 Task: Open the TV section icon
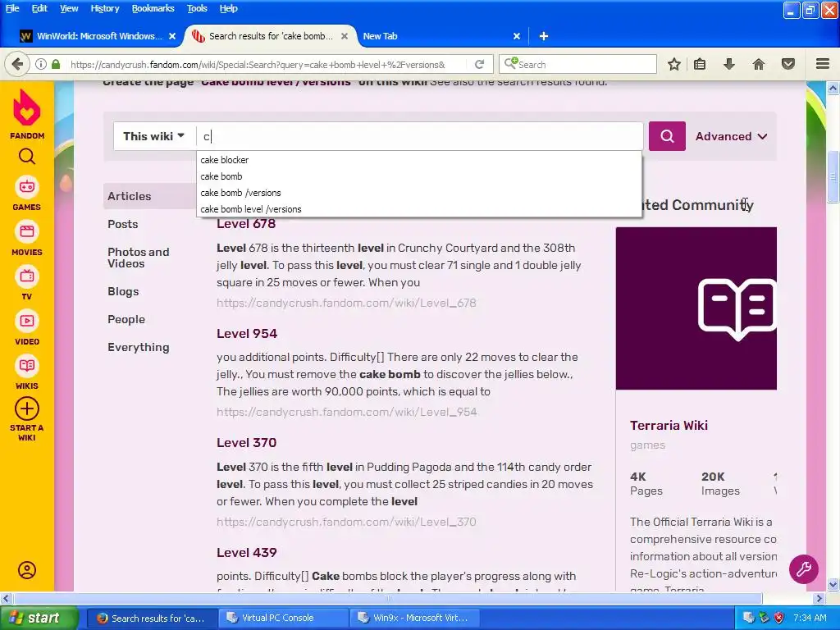tap(27, 277)
